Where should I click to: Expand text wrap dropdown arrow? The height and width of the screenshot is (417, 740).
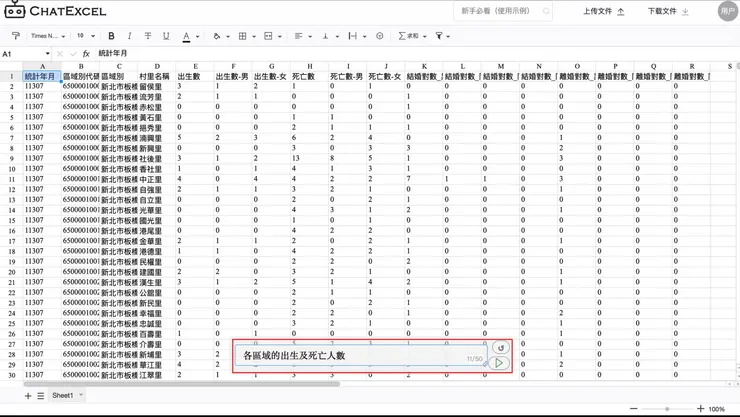pos(364,36)
